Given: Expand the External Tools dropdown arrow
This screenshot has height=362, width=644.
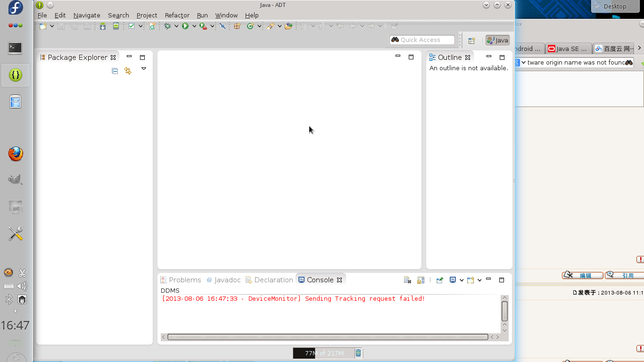Looking at the screenshot, I should pyautogui.click(x=212, y=26).
